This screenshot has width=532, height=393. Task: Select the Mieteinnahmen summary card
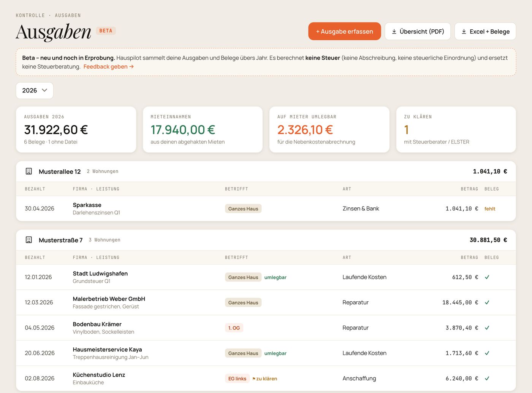pos(203,130)
